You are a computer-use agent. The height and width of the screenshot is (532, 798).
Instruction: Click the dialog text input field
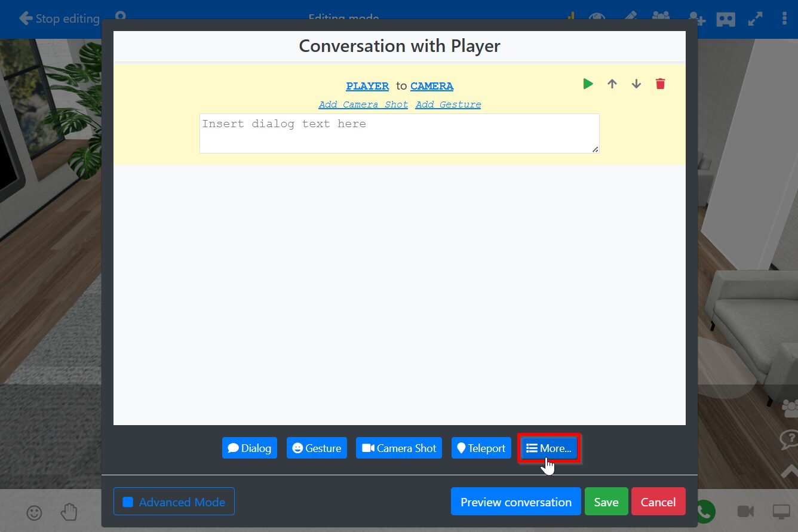point(399,134)
